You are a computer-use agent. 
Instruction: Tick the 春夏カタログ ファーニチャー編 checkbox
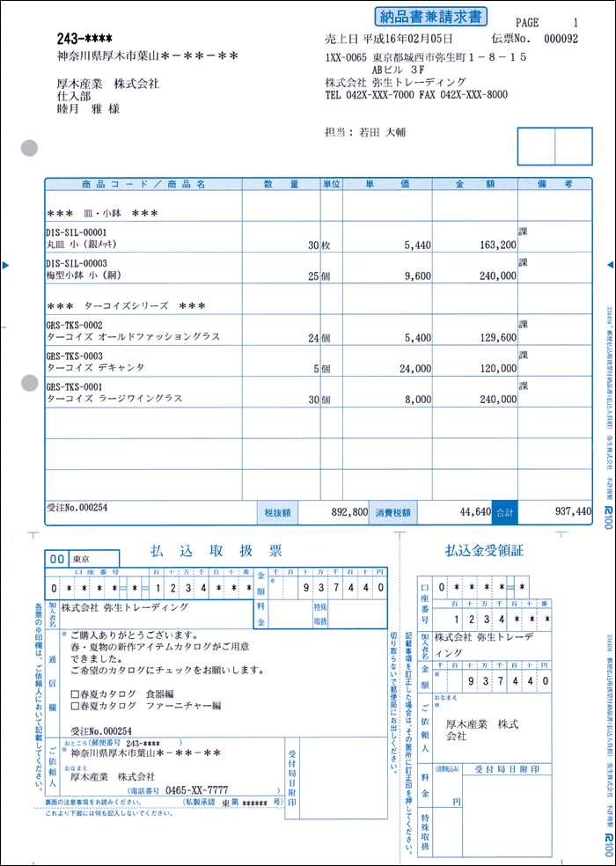tap(76, 706)
